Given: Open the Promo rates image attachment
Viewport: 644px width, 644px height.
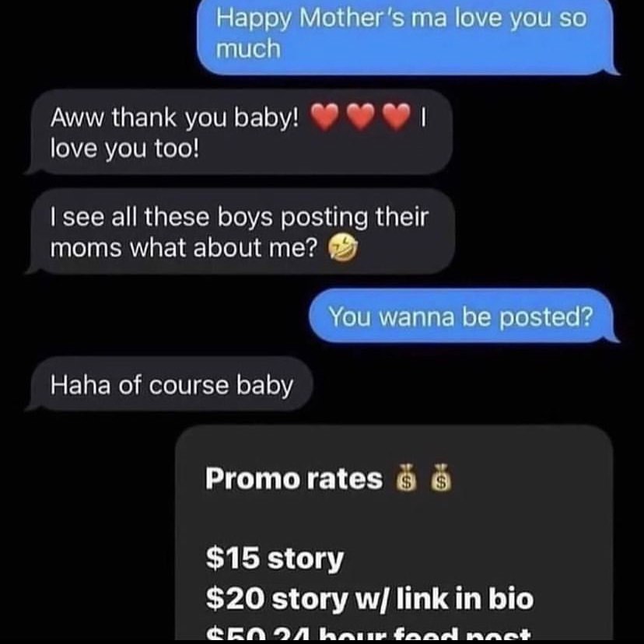Looking at the screenshot, I should [x=394, y=533].
